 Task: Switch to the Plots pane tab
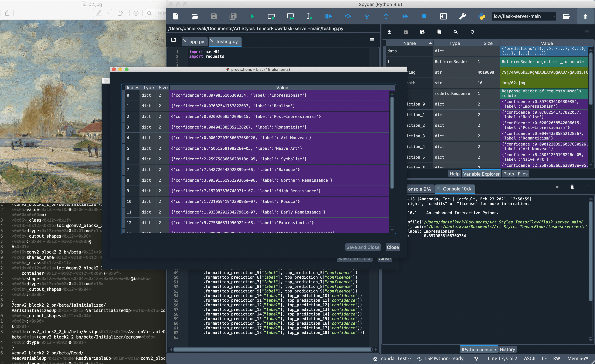[508, 174]
